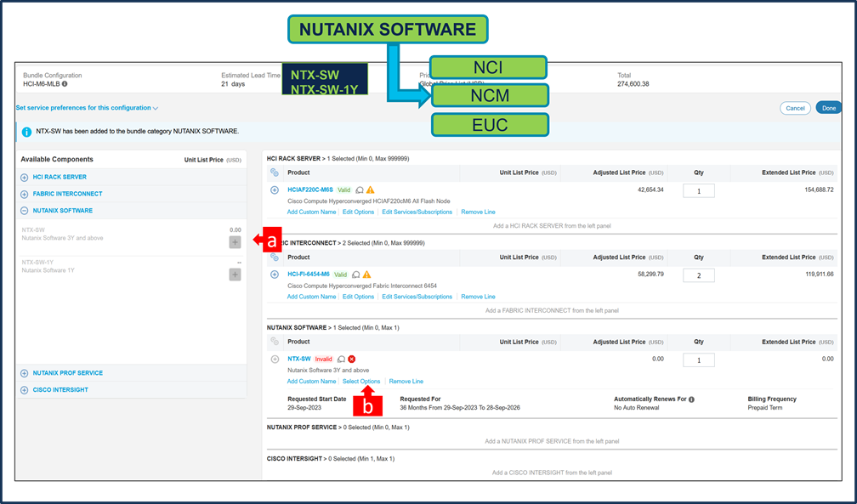Click the adjusted list price 58,299.79
The width and height of the screenshot is (857, 504).
coord(650,275)
